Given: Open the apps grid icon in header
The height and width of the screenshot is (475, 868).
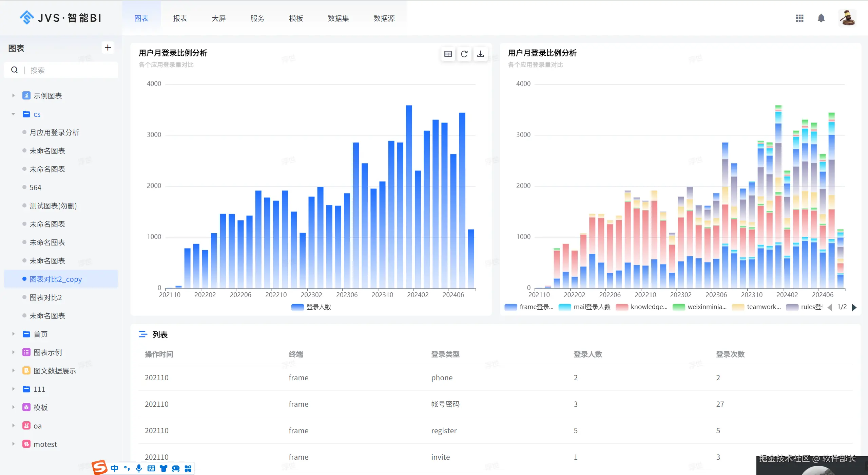Looking at the screenshot, I should point(799,18).
